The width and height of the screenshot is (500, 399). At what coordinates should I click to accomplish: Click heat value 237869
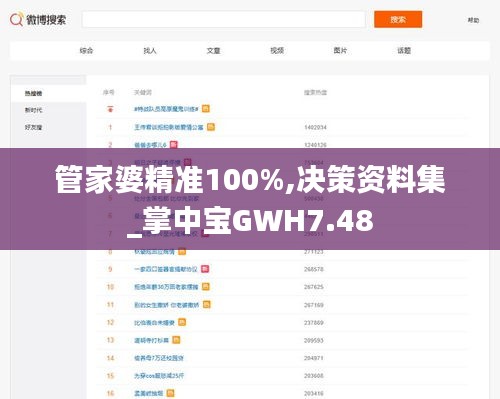314,323
